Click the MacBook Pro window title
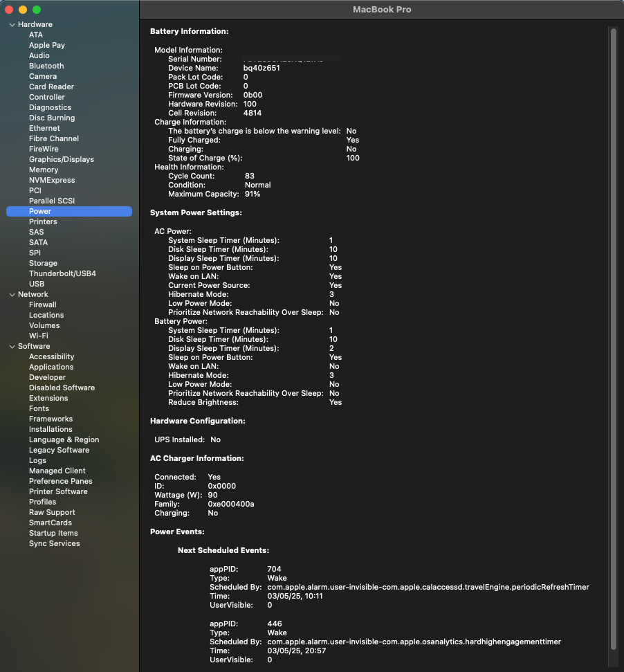This screenshot has width=624, height=672. [382, 10]
